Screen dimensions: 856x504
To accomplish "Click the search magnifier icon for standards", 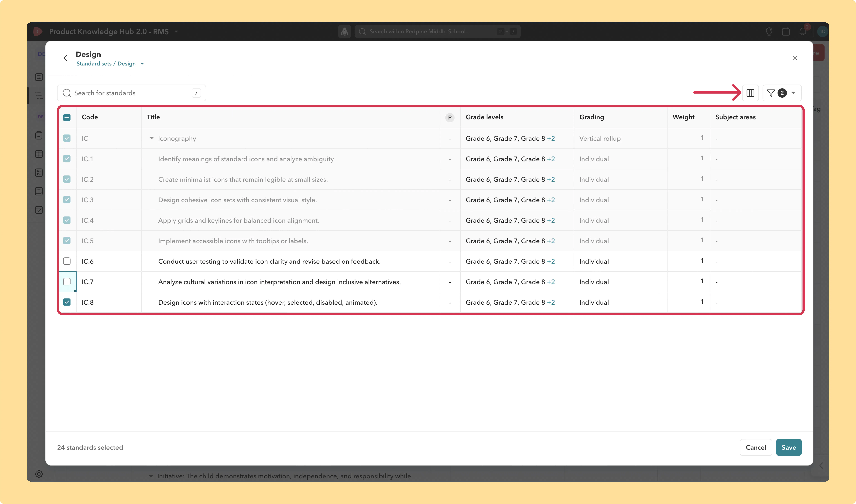I will (x=67, y=93).
